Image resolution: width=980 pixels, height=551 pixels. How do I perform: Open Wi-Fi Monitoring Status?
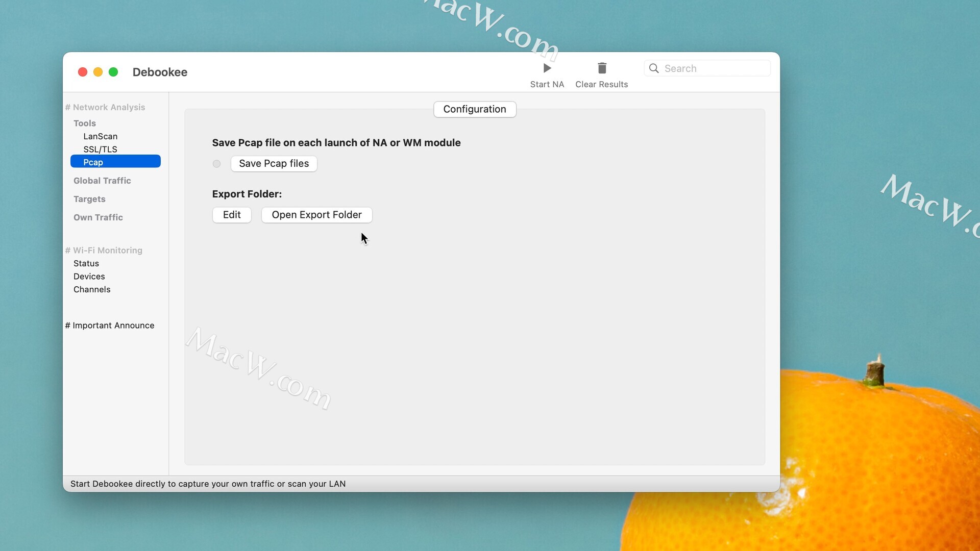86,263
